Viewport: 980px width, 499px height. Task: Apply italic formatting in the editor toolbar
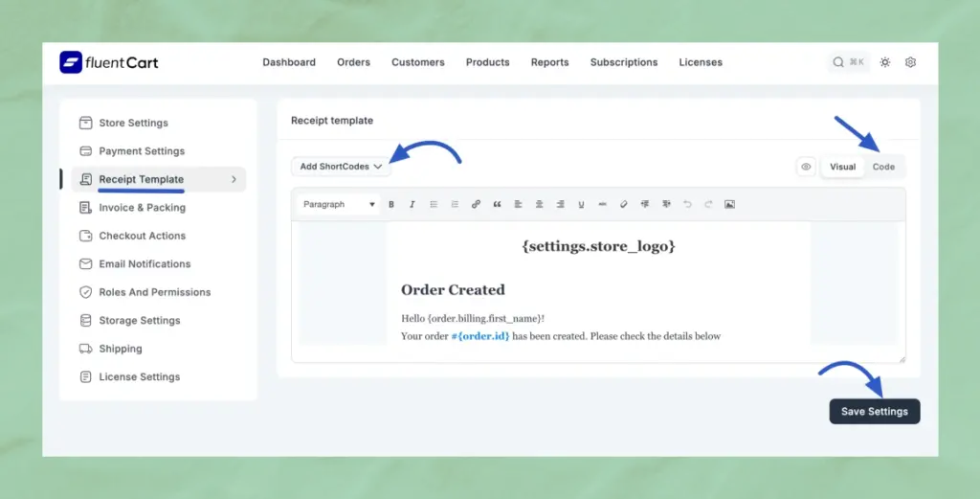pyautogui.click(x=412, y=204)
